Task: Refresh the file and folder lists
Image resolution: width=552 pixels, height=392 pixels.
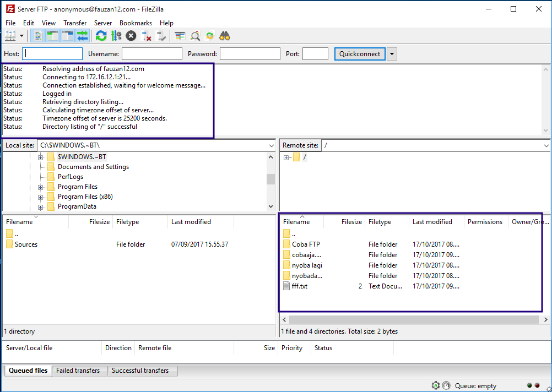Action: point(101,35)
